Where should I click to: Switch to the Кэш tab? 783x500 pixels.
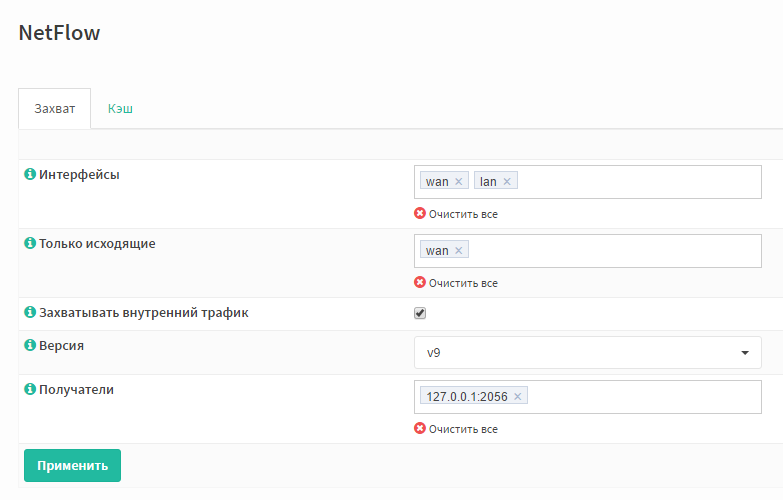(x=120, y=108)
